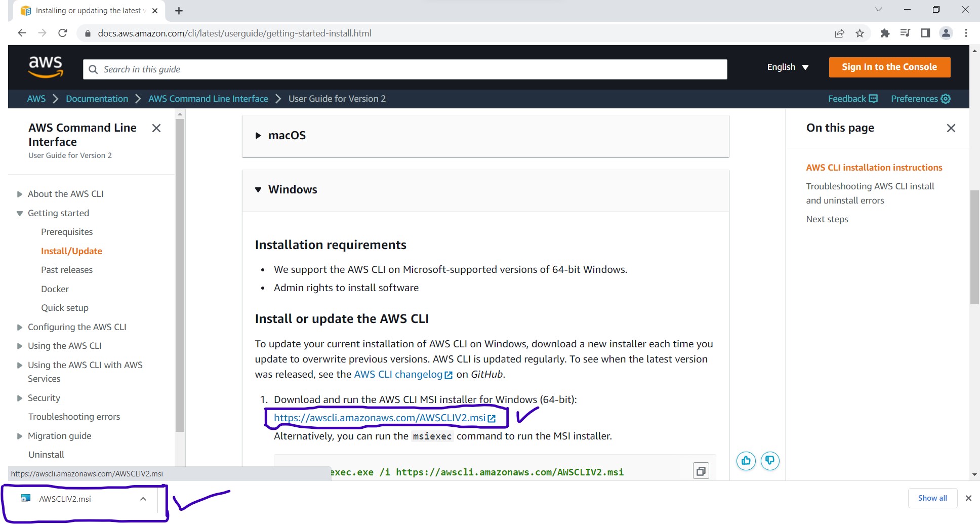Copy the msiexec code snippet
Screen dimensions: 980x524
point(701,471)
